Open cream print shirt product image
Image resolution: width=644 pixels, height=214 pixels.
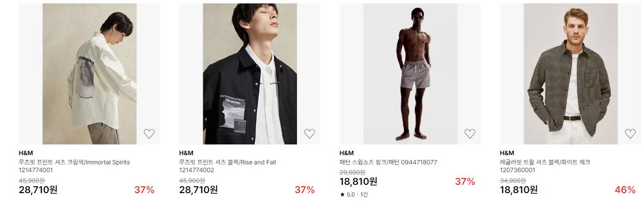click(89, 74)
